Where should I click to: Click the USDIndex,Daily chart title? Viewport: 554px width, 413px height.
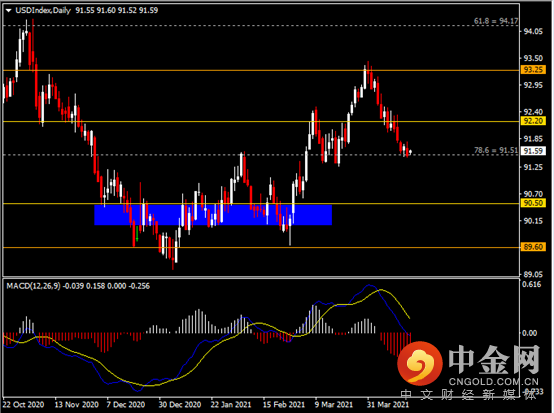point(43,11)
